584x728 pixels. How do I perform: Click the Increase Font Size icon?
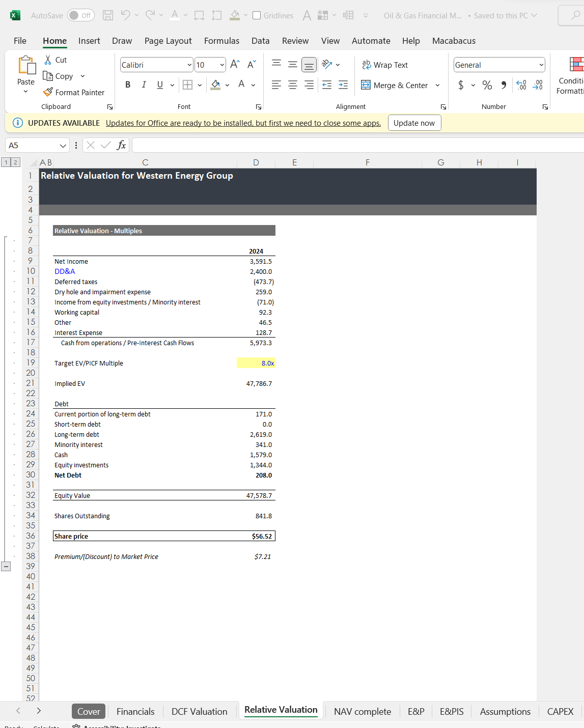pyautogui.click(x=235, y=65)
